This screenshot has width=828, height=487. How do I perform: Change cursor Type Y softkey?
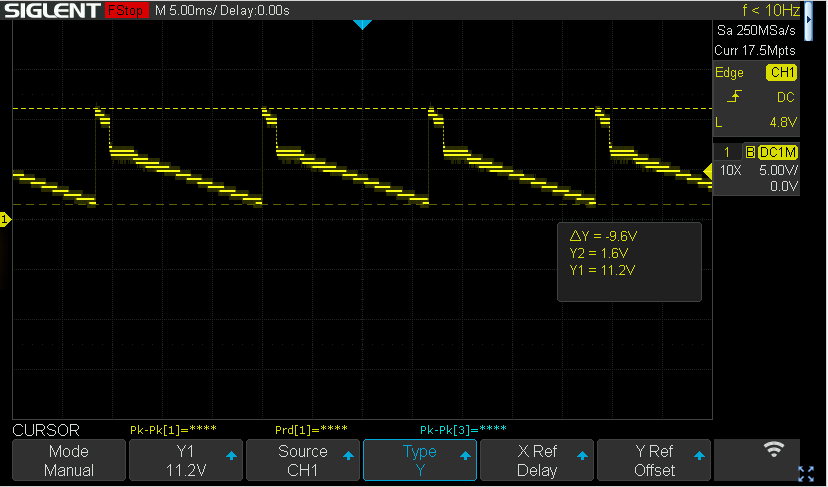[420, 460]
